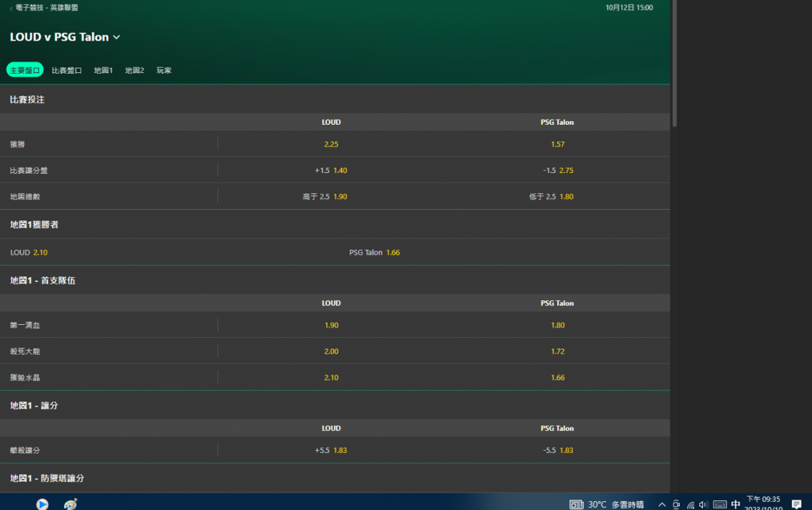Screen dimensions: 812x510
Task: Open the 電子競技 - 英雄聯盟 breadcrumb link
Action: coord(47,8)
